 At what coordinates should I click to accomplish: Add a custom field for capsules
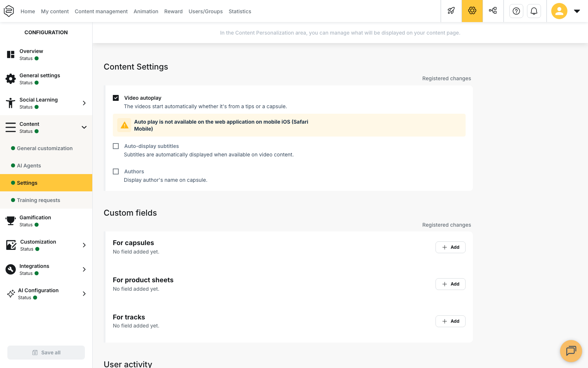coord(451,247)
